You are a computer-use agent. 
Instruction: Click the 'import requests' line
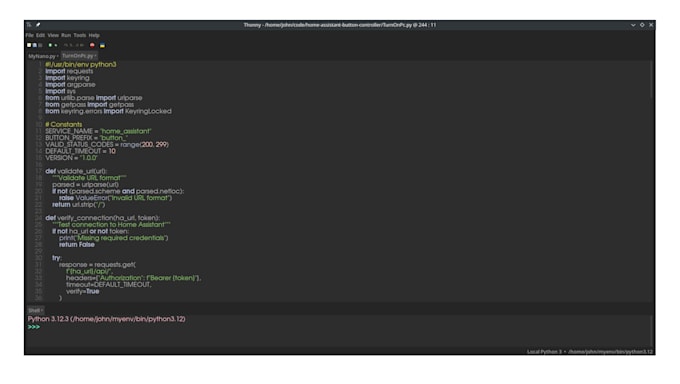(x=69, y=71)
